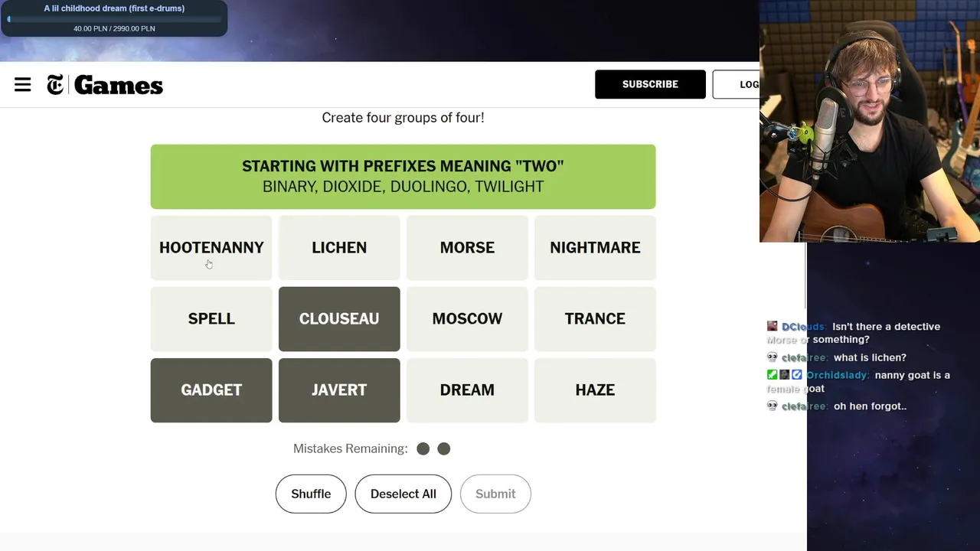The width and height of the screenshot is (980, 551).
Task: Select the NIGHTMARE tile
Action: (595, 248)
